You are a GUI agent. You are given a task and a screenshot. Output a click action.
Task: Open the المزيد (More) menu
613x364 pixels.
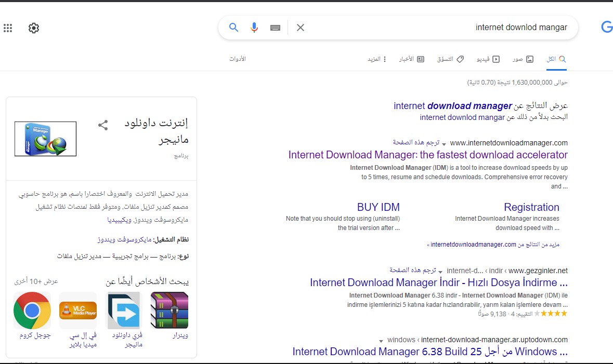[377, 59]
